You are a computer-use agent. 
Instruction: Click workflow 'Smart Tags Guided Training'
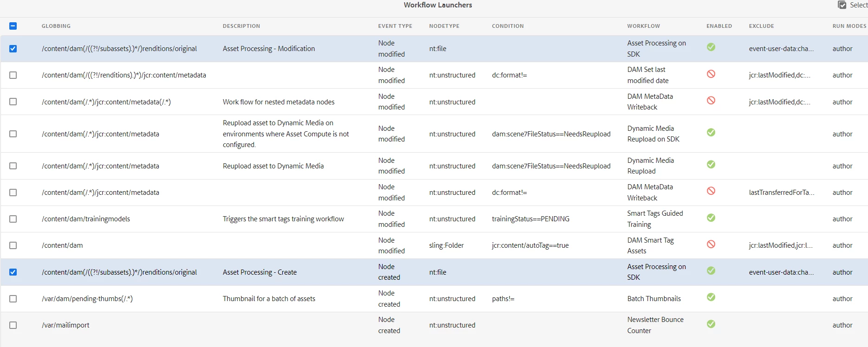pyautogui.click(x=655, y=219)
